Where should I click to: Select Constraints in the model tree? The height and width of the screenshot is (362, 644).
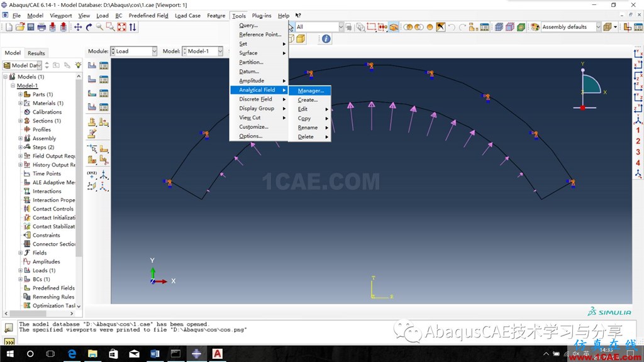[x=46, y=235]
